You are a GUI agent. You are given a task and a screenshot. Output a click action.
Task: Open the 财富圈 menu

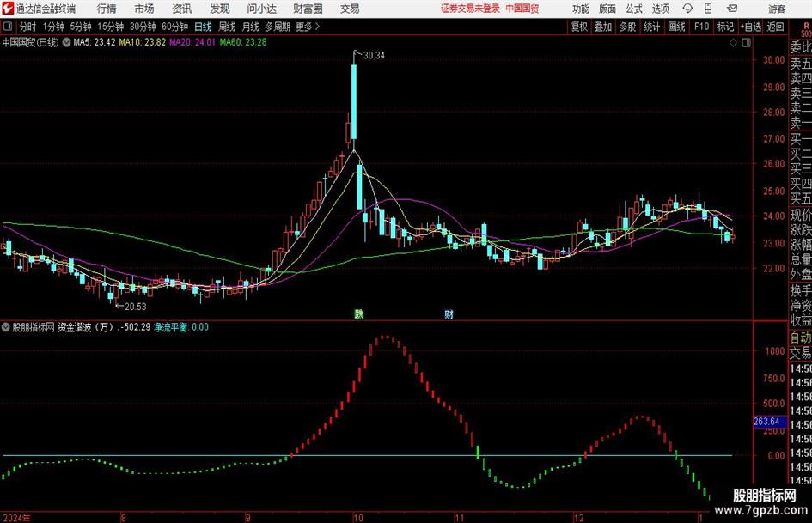click(308, 9)
